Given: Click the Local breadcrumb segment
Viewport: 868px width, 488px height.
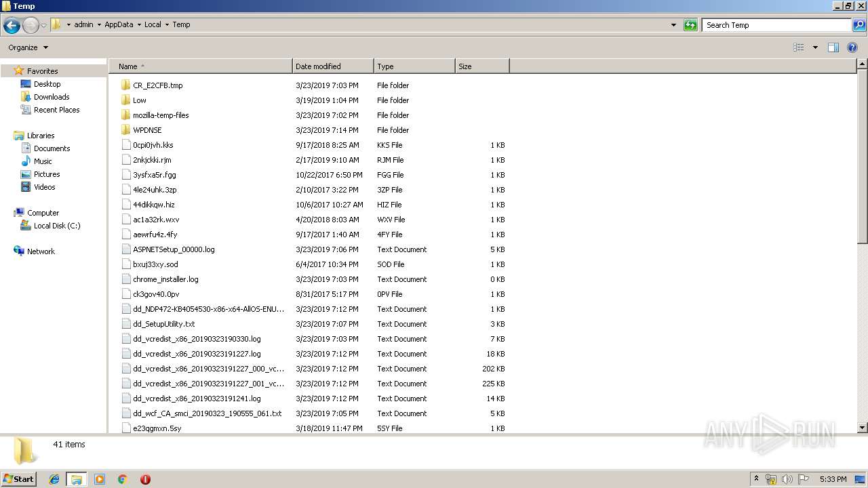Looking at the screenshot, I should click(153, 24).
